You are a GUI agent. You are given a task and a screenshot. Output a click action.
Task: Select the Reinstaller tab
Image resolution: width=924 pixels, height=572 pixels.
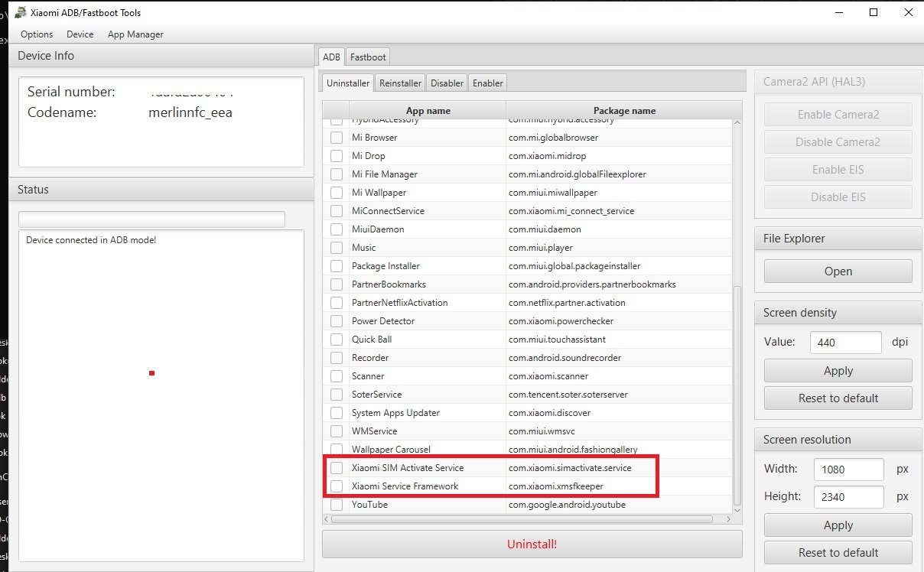click(400, 83)
